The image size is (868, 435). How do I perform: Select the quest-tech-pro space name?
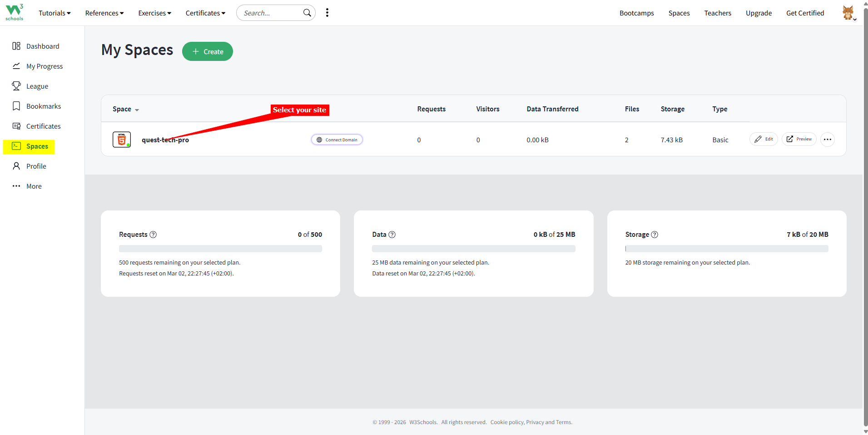point(165,140)
